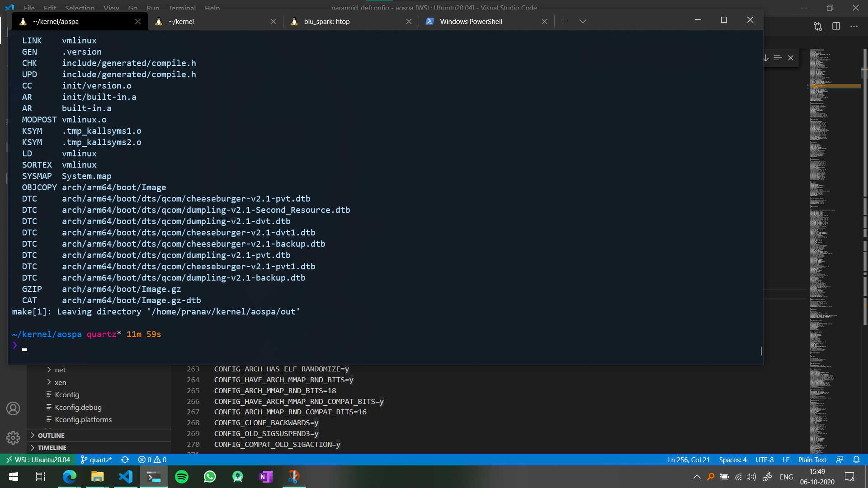Click the minimap in VS Code editor
The height and width of the screenshot is (488, 868).
click(x=835, y=251)
